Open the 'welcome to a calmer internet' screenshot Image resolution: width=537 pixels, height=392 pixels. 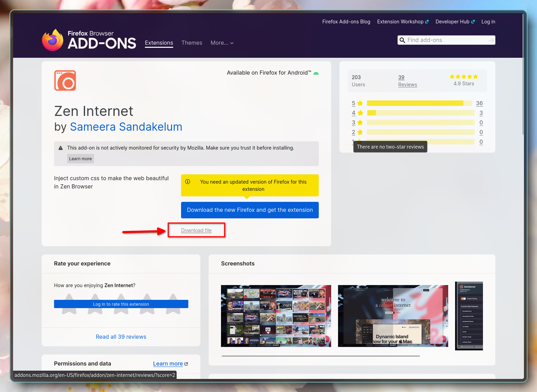[x=393, y=316]
